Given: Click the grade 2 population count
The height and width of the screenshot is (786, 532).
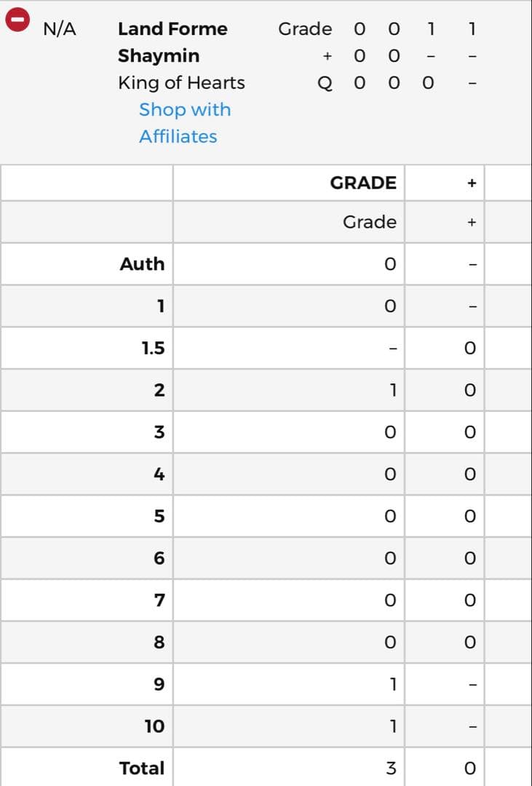Looking at the screenshot, I should [x=391, y=390].
